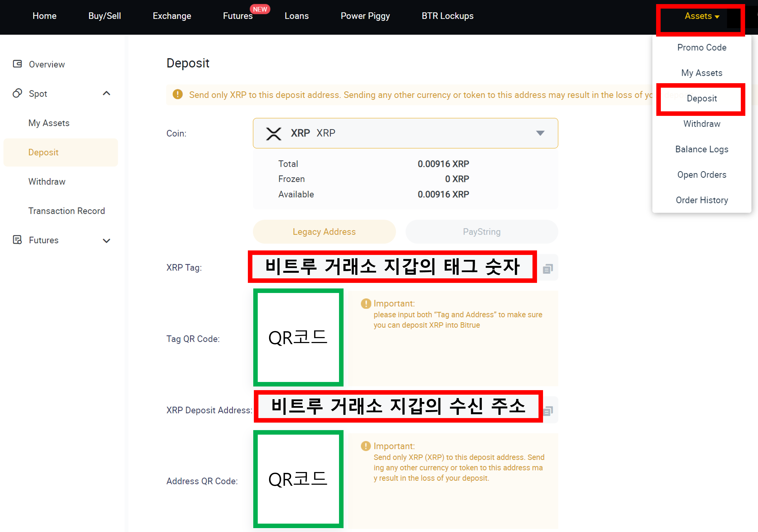Click the NEW badge on Futures
Image resolution: width=758 pixels, height=532 pixels.
point(260,9)
